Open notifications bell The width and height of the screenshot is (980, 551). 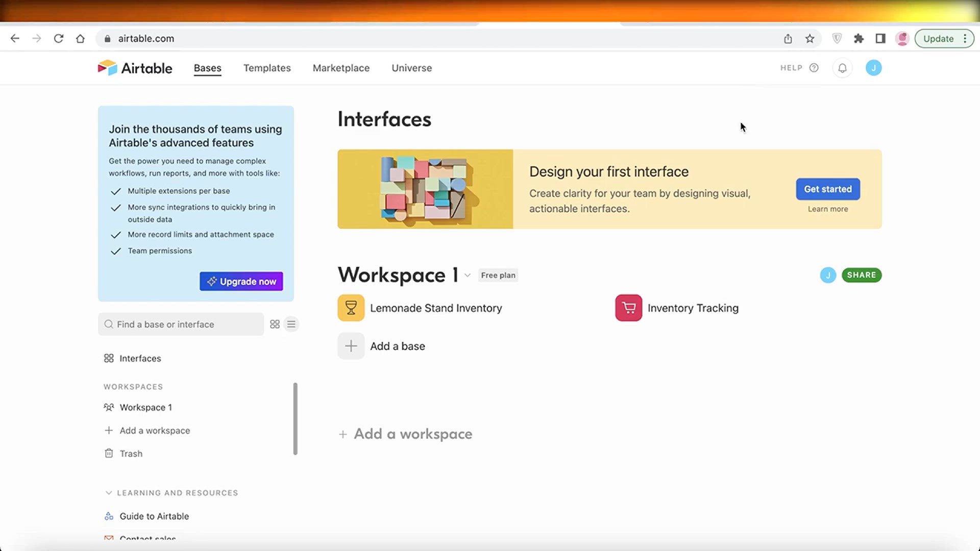843,68
